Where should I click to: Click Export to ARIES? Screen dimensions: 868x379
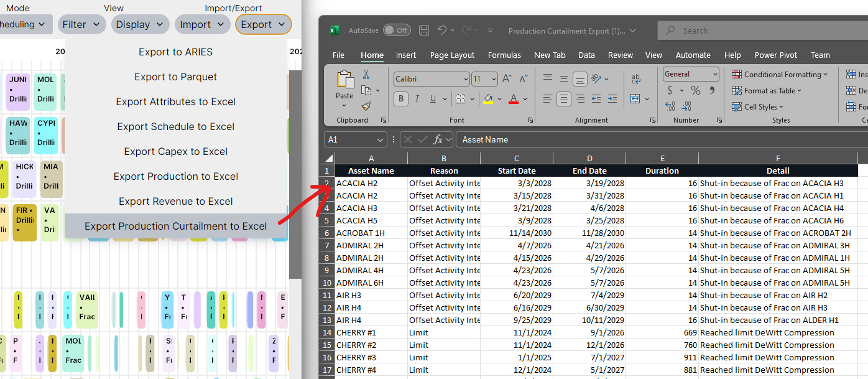coord(175,52)
